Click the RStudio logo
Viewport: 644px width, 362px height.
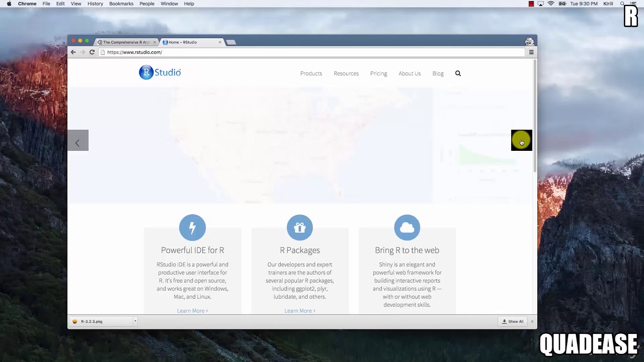click(160, 72)
